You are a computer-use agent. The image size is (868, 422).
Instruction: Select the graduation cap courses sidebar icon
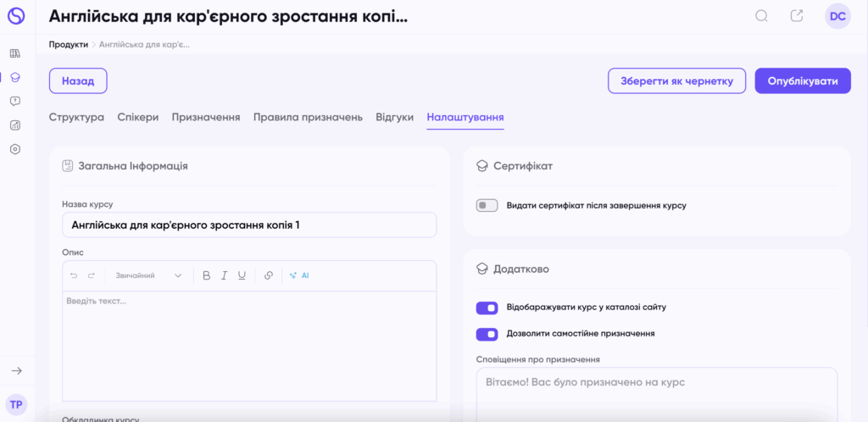(15, 77)
